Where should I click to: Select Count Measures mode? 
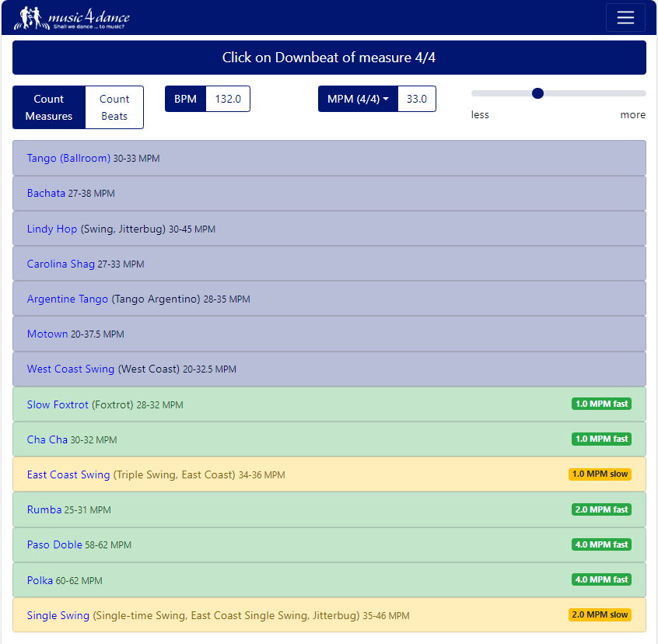coord(49,107)
